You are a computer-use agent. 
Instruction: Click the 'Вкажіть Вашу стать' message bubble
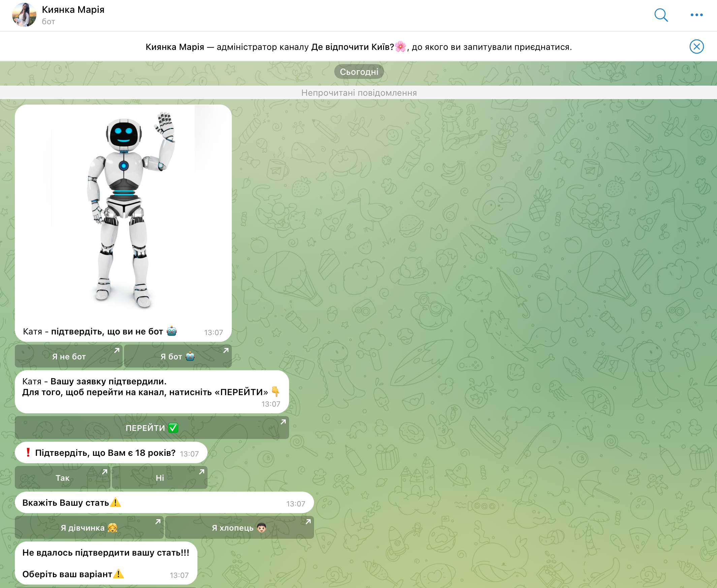pos(164,503)
